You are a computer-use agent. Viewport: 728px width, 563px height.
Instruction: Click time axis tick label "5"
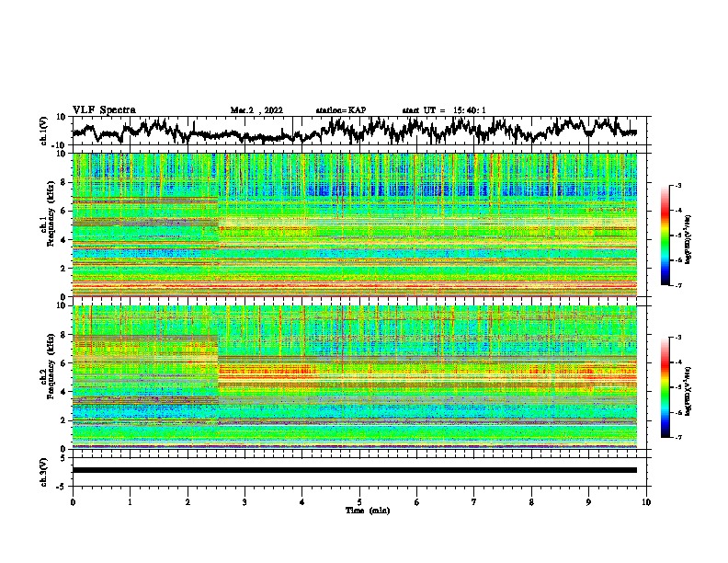click(359, 502)
